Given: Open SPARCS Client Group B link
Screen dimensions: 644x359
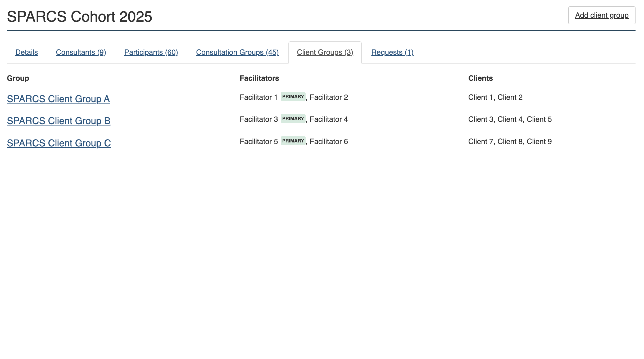Looking at the screenshot, I should (58, 121).
